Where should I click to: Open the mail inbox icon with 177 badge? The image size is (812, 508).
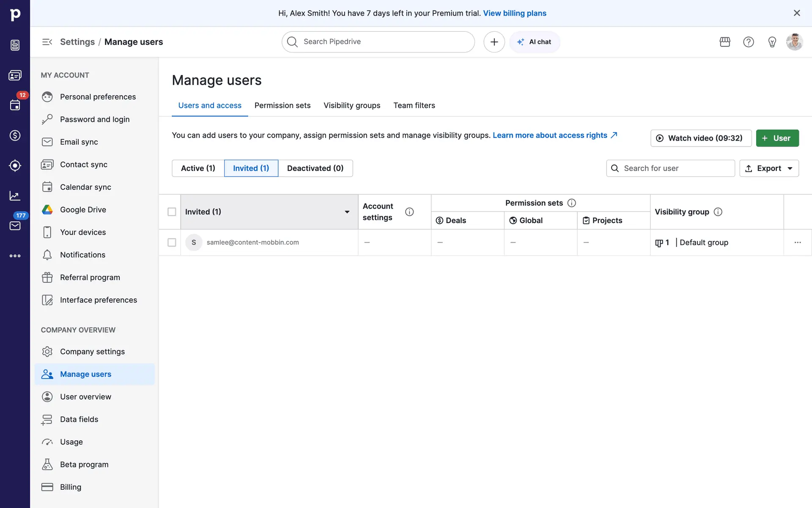point(15,226)
